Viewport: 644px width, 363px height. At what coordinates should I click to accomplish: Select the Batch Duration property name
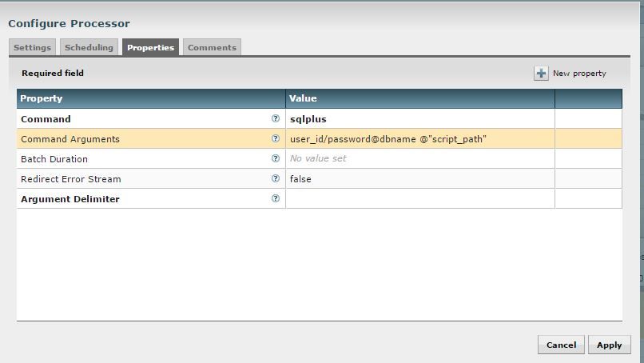[54, 159]
